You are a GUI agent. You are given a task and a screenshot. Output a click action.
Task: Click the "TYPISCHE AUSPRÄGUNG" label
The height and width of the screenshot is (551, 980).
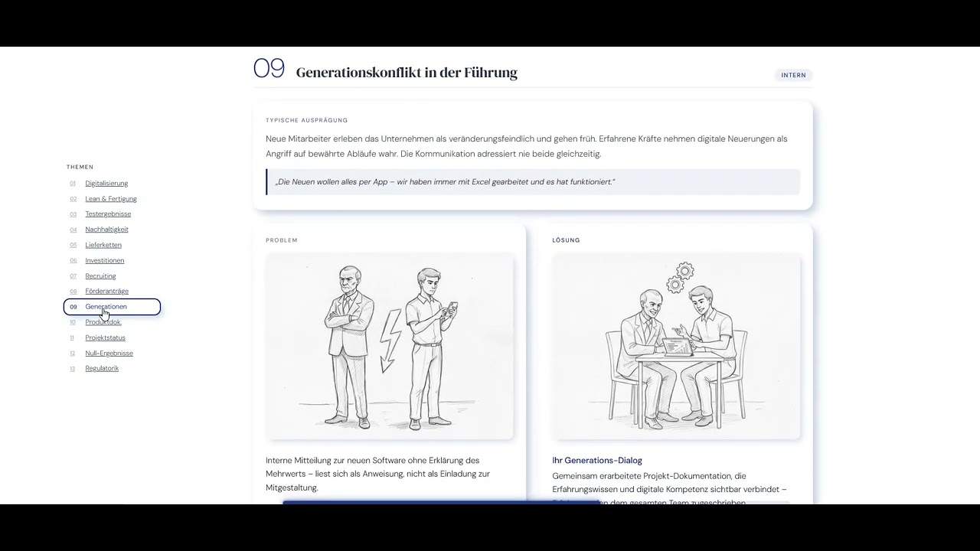click(307, 120)
